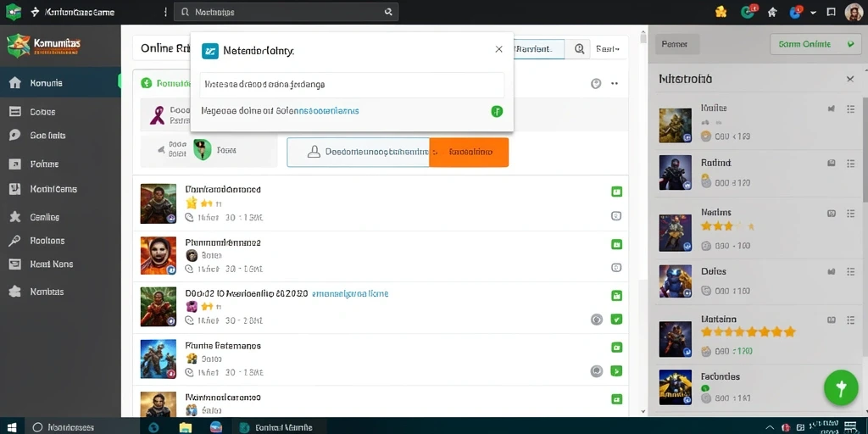Toggle the grey circle button on third list row

point(596,320)
